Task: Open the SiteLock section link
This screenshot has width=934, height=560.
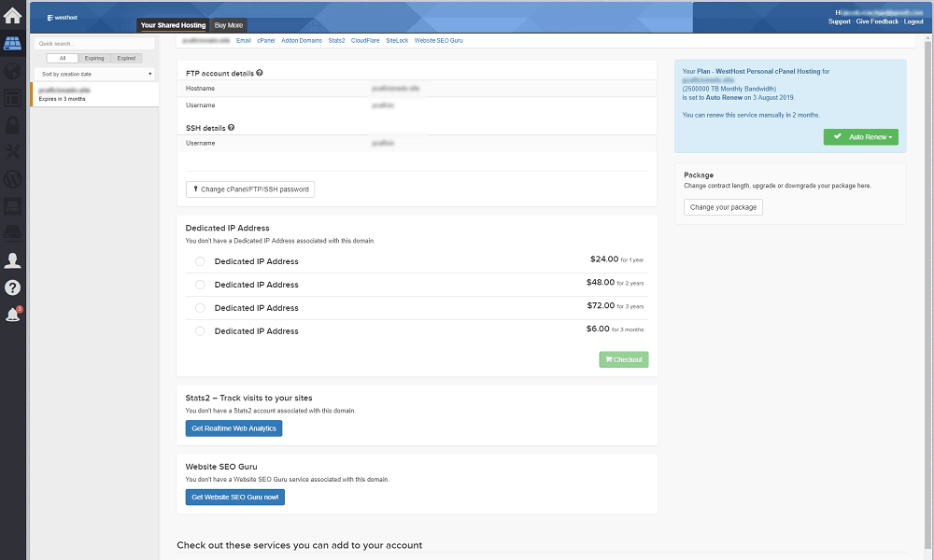Action: click(x=397, y=40)
